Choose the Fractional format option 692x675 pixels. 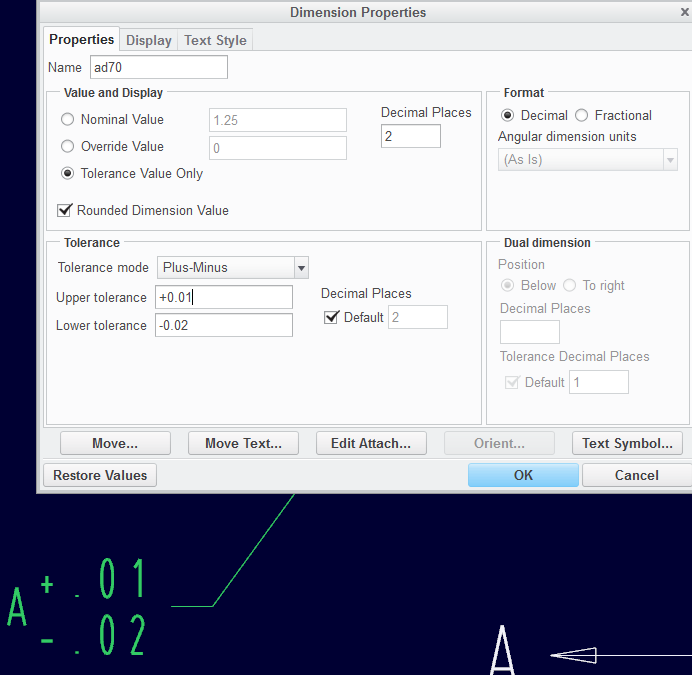coord(582,115)
